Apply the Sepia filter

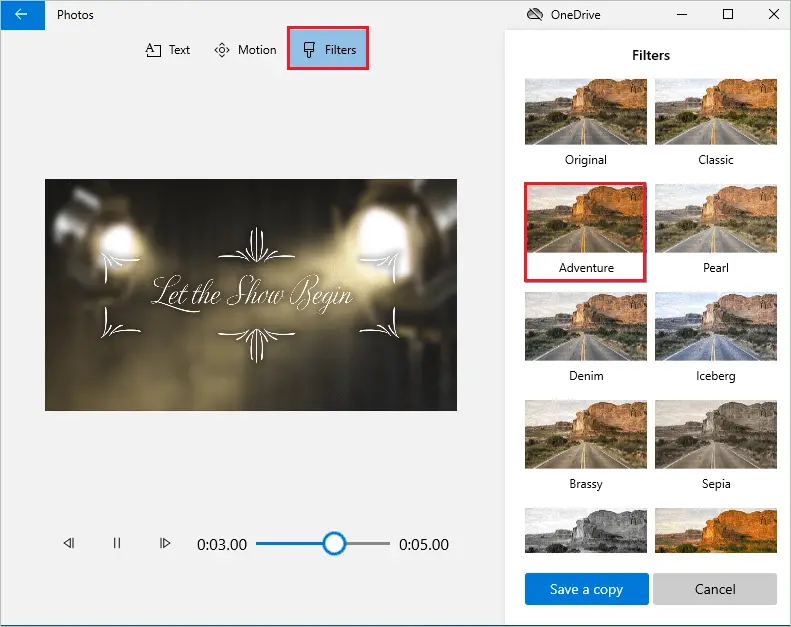click(x=715, y=436)
